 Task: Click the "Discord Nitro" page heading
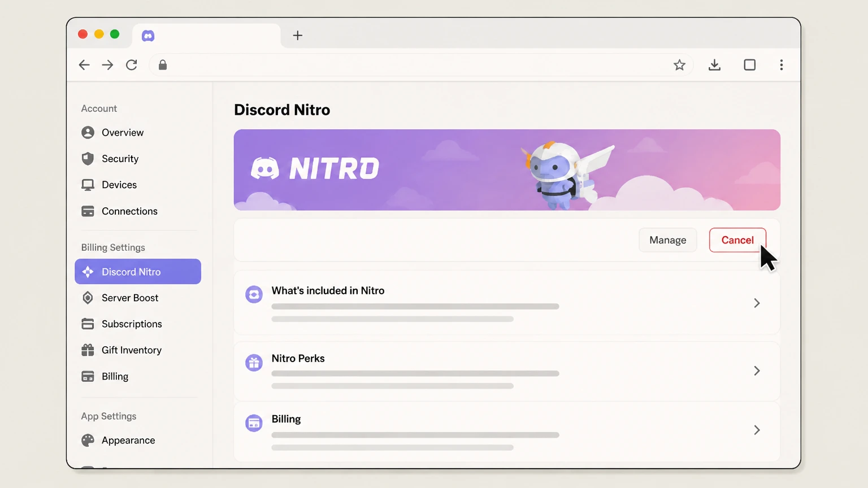(282, 110)
